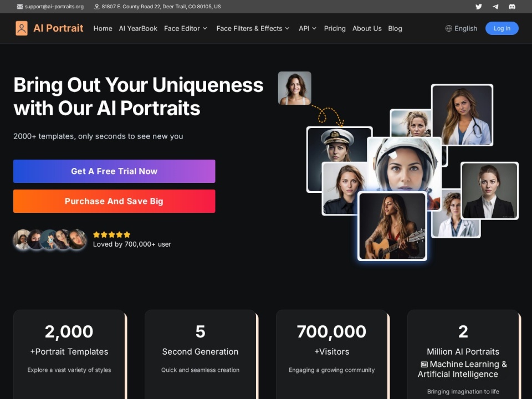Select the guitar player portrait thumbnail
Viewport: 532px width, 399px height.
click(392, 226)
